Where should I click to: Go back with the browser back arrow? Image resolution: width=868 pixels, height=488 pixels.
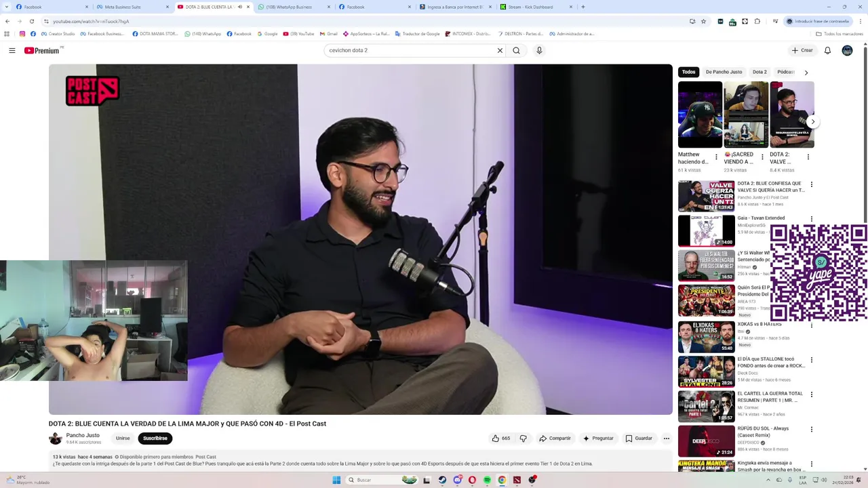pos(7,21)
